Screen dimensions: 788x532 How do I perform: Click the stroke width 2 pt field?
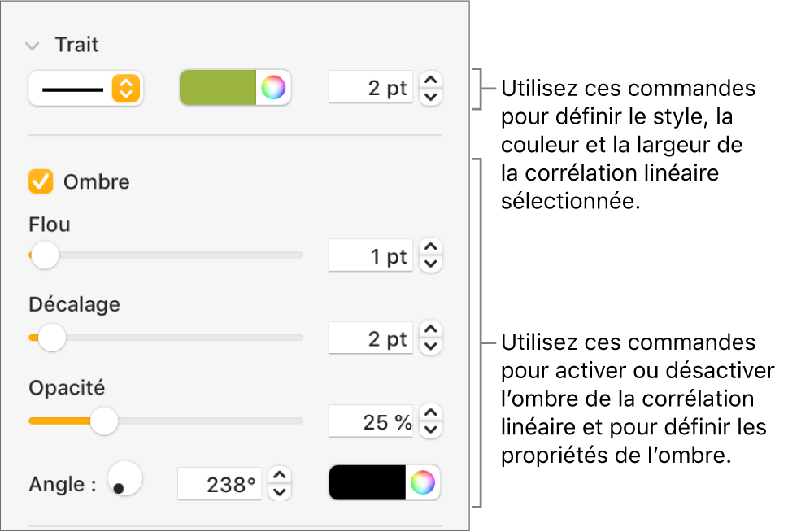[371, 88]
